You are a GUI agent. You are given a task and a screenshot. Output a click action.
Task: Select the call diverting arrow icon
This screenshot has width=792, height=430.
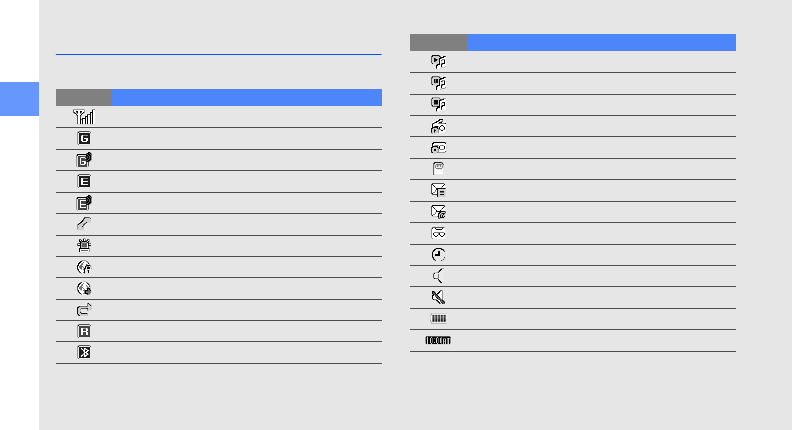click(84, 309)
